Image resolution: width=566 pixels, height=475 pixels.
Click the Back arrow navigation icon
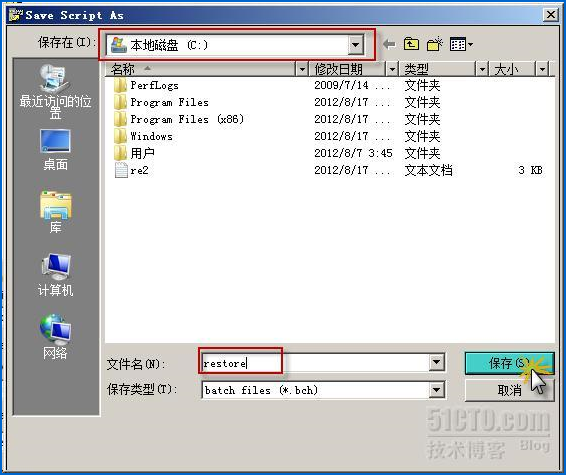tap(389, 44)
